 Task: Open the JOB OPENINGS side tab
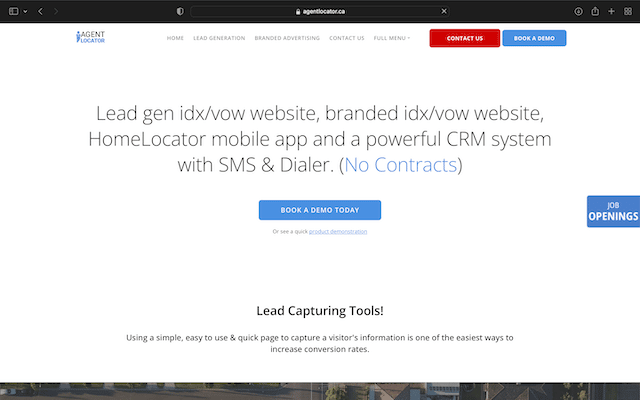[613, 211]
